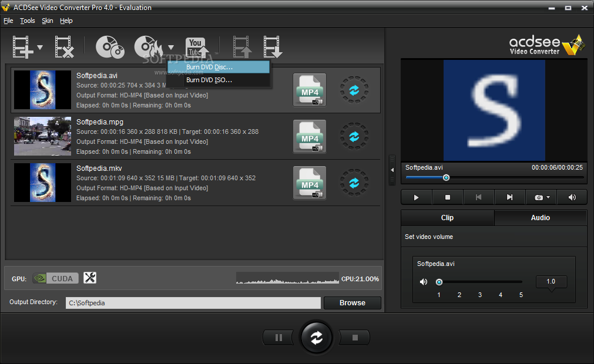Choose Burn DVD Disc... menu entry
This screenshot has height=364, width=594.
coord(219,67)
